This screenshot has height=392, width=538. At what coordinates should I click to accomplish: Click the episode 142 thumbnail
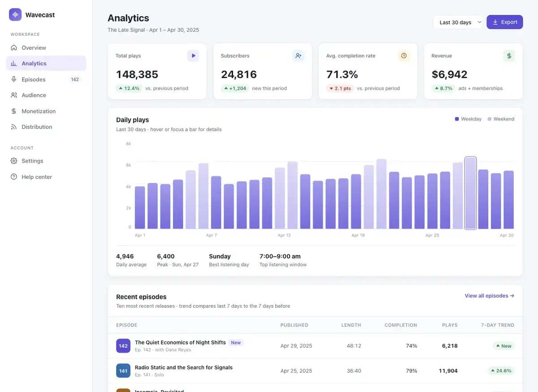(x=123, y=346)
